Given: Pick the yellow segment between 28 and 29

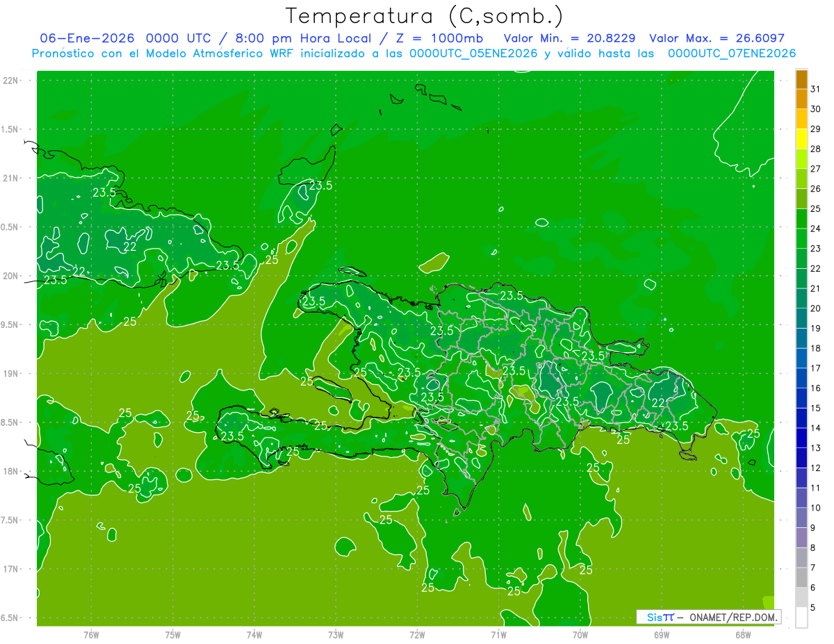Looking at the screenshot, I should click(x=801, y=138).
